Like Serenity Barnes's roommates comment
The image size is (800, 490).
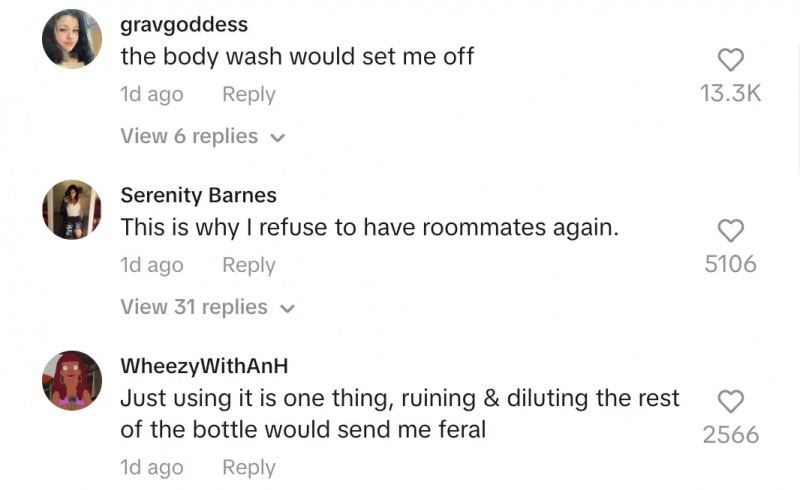click(731, 231)
